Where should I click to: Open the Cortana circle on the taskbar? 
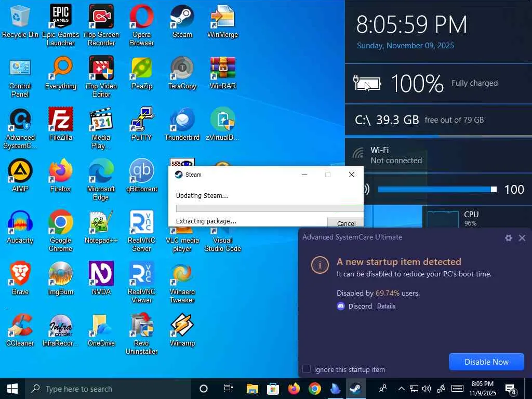(204, 389)
